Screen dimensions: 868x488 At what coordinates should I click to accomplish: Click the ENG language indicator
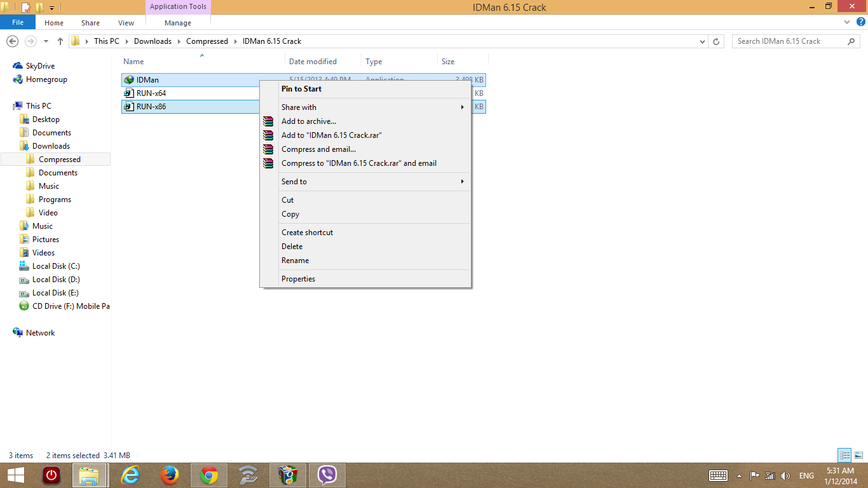pyautogui.click(x=806, y=475)
